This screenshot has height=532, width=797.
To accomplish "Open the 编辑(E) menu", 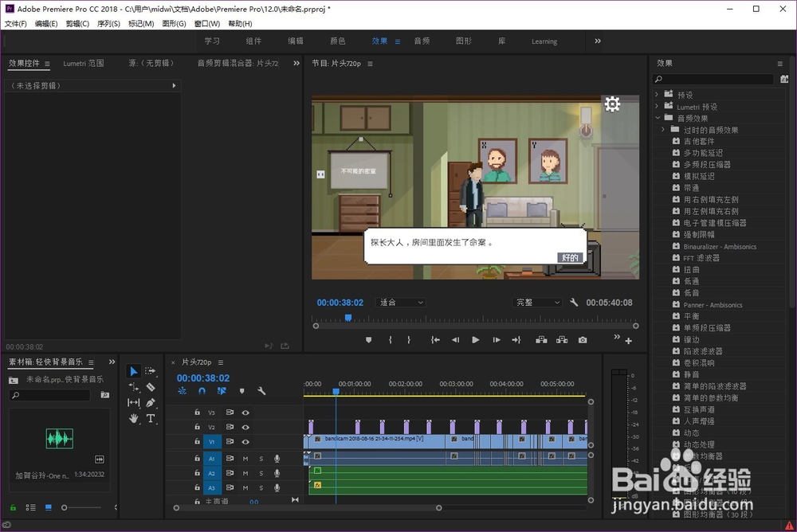I will [46, 24].
